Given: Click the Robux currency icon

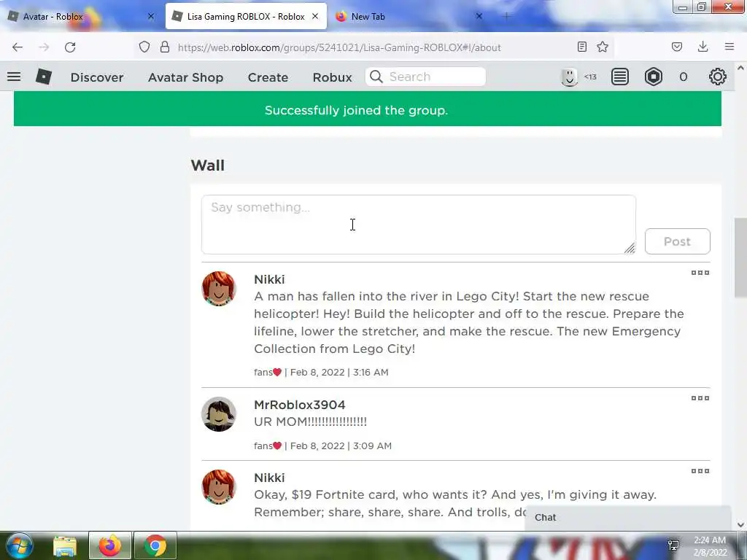Looking at the screenshot, I should pyautogui.click(x=654, y=77).
